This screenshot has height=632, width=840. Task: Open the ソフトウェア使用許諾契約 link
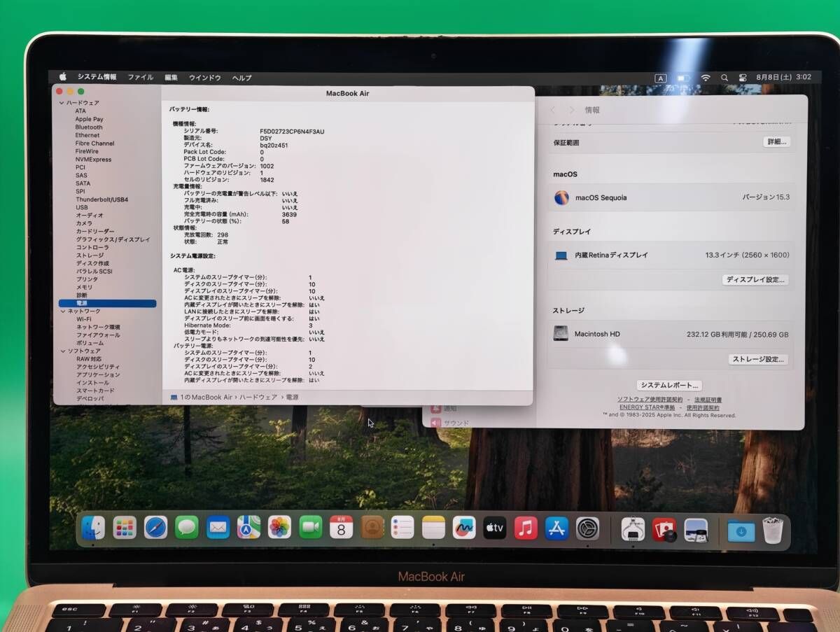tap(650, 400)
